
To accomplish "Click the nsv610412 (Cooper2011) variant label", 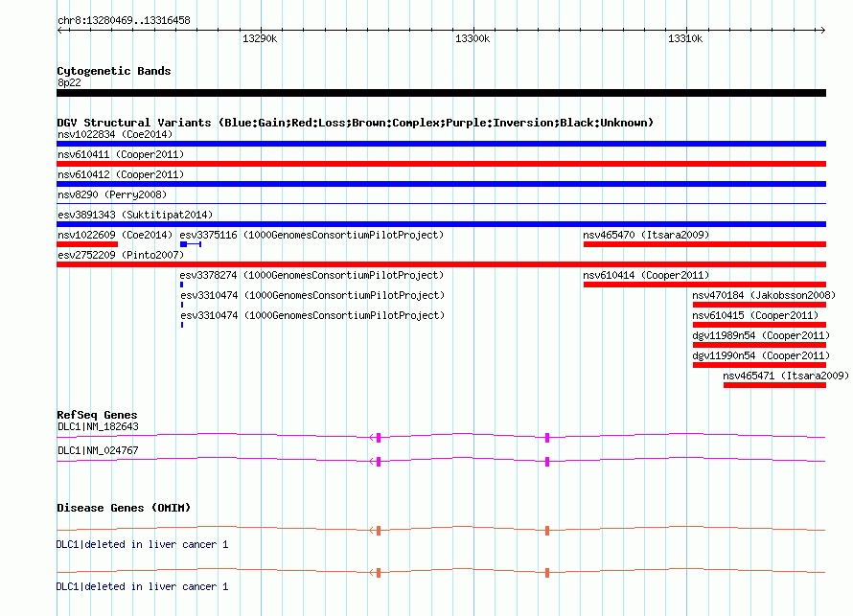I will 121,174.
